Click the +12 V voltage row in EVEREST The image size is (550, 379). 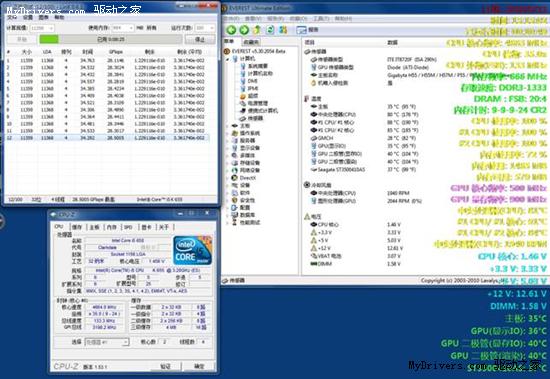(x=358, y=248)
